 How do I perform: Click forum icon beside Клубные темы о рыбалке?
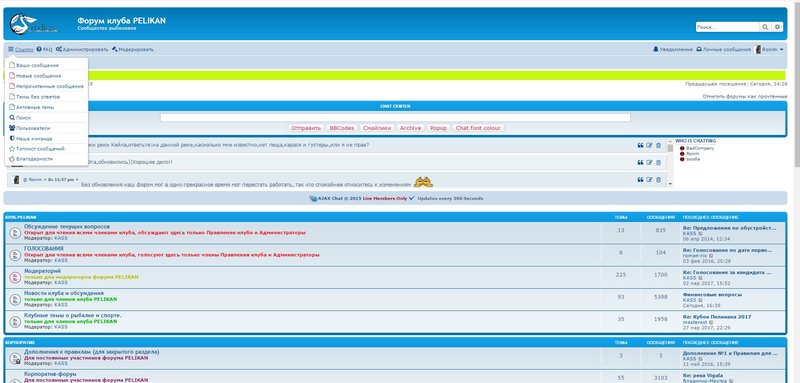15,321
